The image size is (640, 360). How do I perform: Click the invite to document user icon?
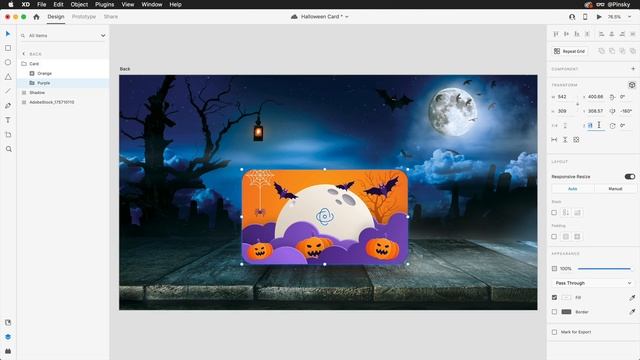(x=572, y=17)
